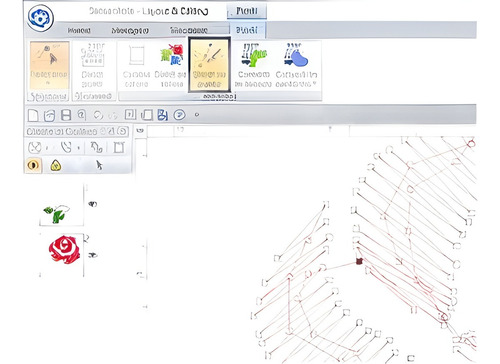Image resolution: width=500 pixels, height=364 pixels.
Task: Click the green stitched cactus ribbon icon
Action: coord(253,65)
